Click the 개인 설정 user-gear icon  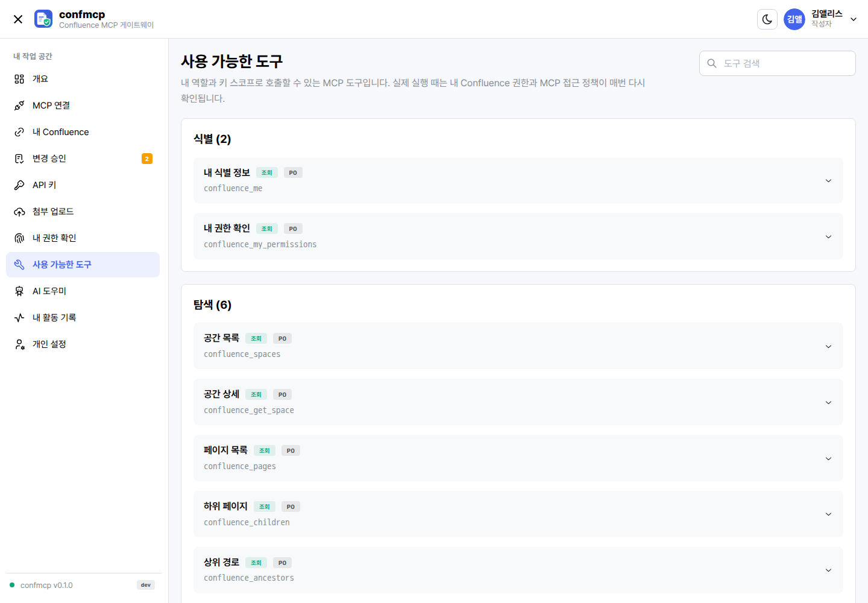click(x=19, y=344)
